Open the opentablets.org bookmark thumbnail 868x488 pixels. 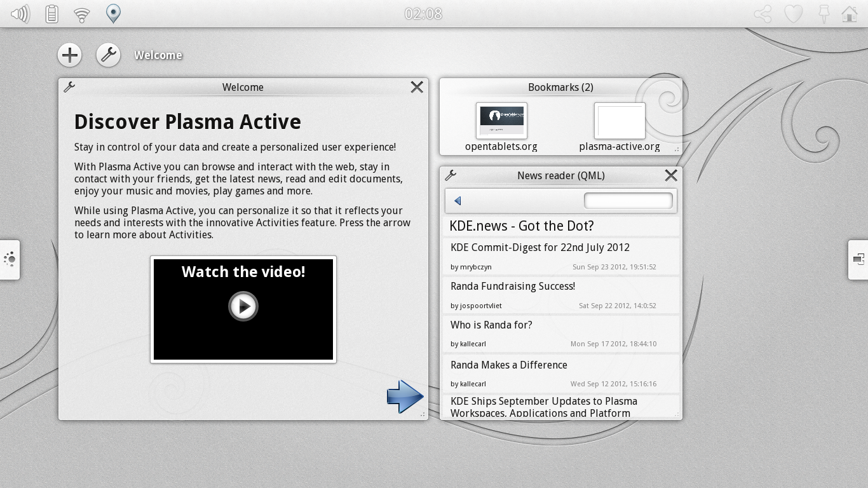501,120
